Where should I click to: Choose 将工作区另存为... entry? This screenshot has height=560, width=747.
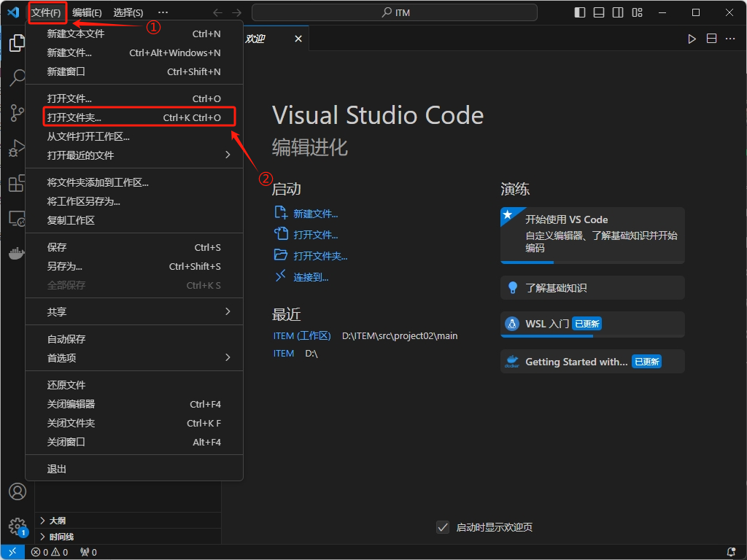tap(134, 201)
